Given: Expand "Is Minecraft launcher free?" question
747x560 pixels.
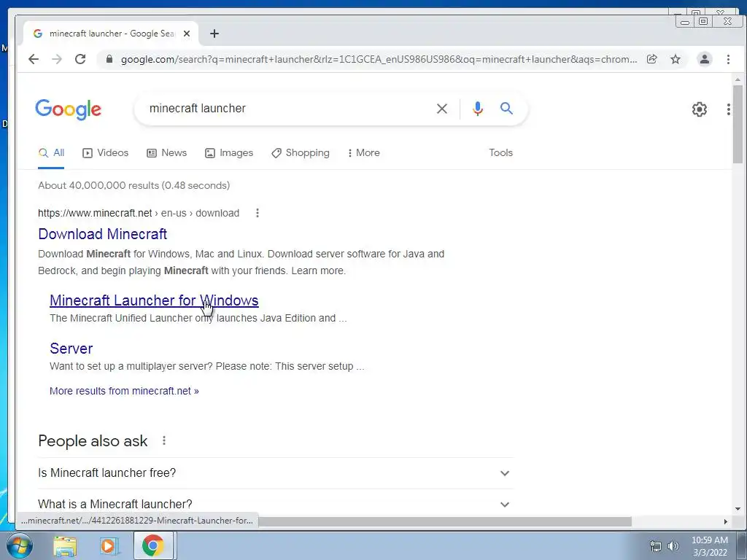Looking at the screenshot, I should coord(275,472).
